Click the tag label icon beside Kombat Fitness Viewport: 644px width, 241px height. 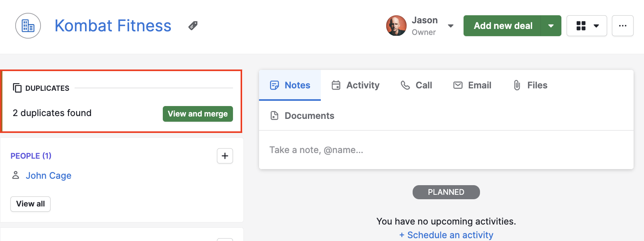coord(193,26)
